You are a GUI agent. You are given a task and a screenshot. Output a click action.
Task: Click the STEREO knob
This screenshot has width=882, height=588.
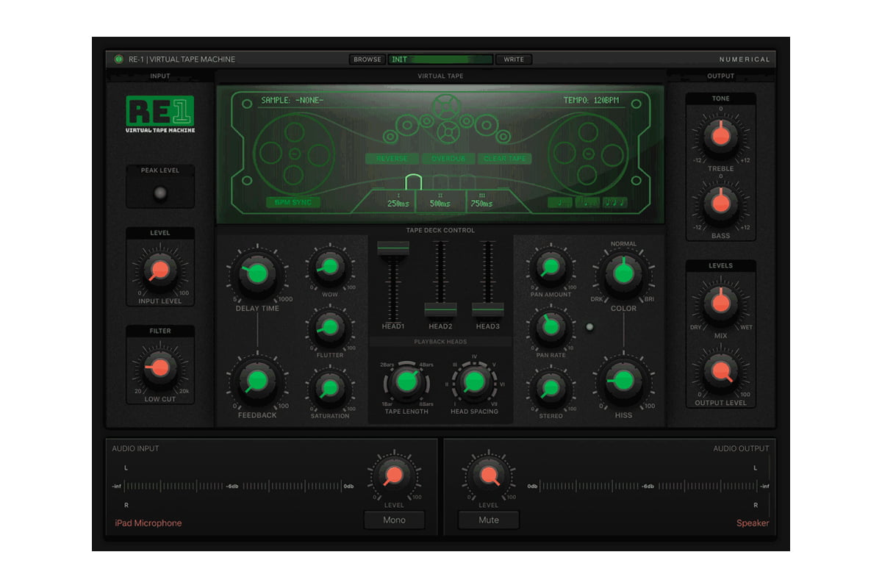(x=551, y=387)
